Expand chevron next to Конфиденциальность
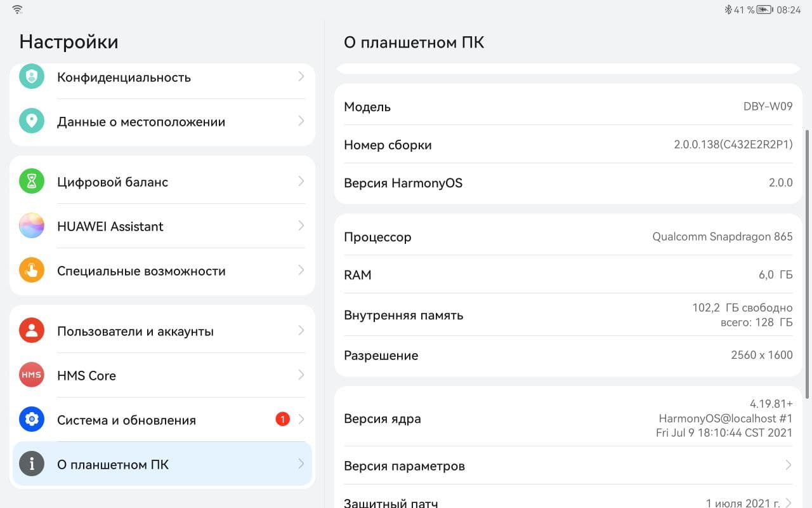Image resolution: width=812 pixels, height=508 pixels. point(301,77)
